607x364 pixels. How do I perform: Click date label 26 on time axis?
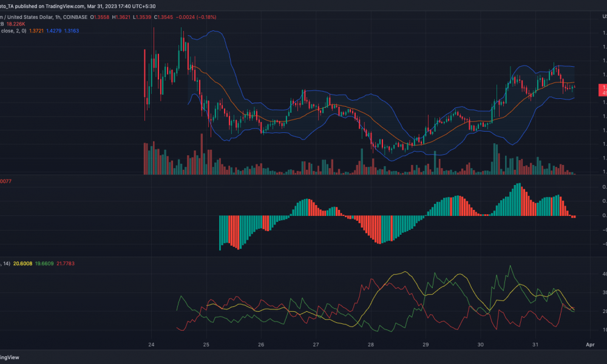[261, 344]
